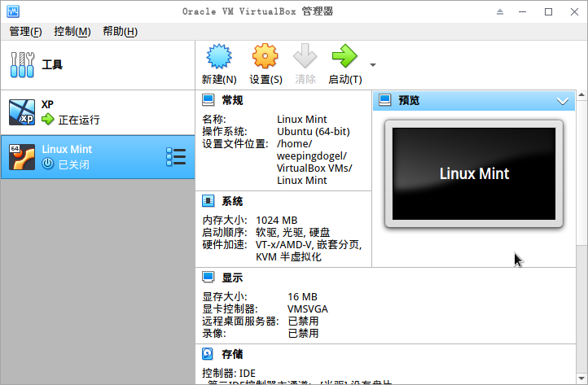This screenshot has width=588, height=385.
Task: Click the New (新建) VM icon
Action: pos(219,58)
